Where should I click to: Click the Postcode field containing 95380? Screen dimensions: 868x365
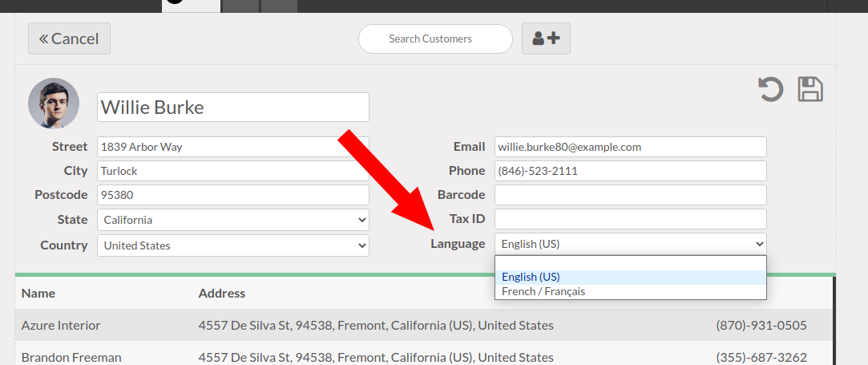click(x=233, y=195)
